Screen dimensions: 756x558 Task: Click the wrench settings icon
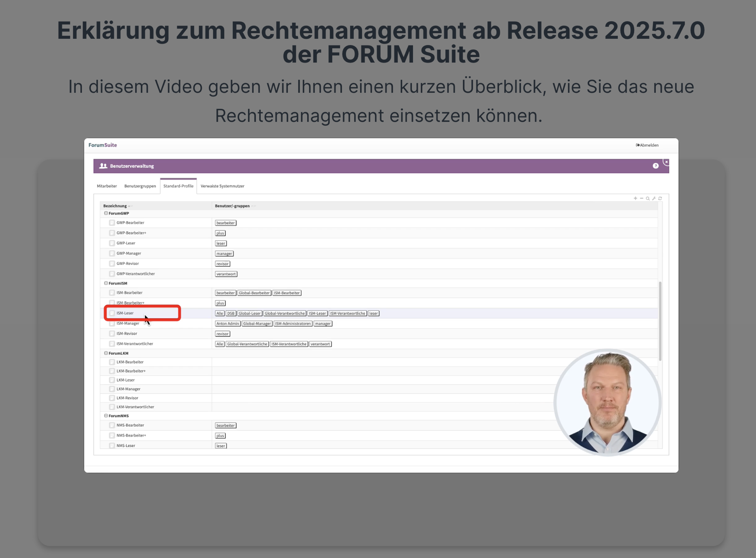654,199
